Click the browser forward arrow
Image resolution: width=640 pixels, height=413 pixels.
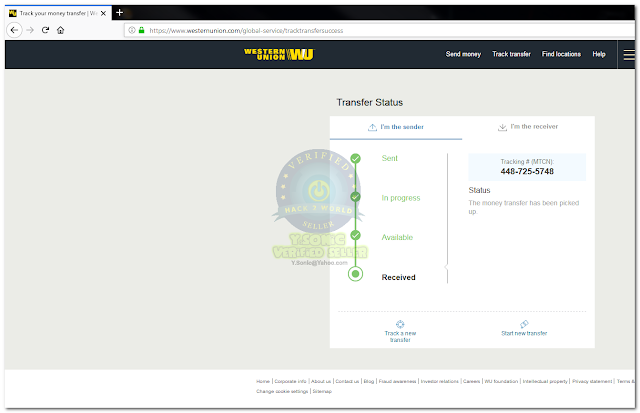click(30, 30)
